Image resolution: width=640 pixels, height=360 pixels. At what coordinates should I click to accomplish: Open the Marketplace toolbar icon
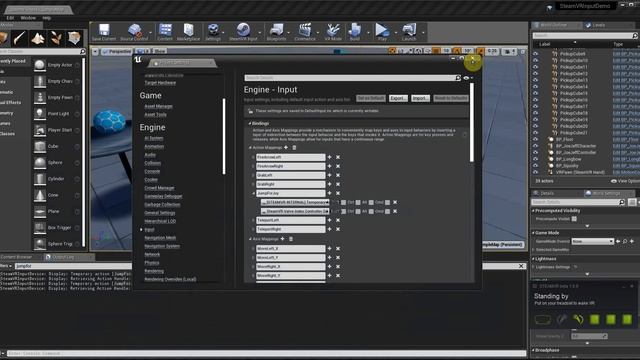pyautogui.click(x=188, y=30)
